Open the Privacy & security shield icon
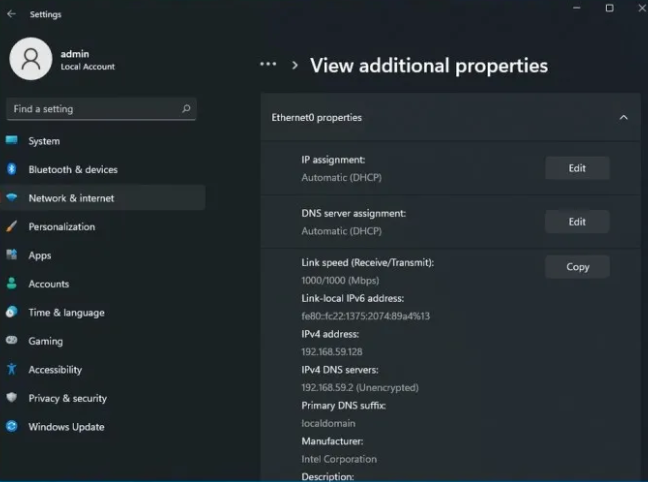This screenshot has width=648, height=482. click(x=12, y=398)
